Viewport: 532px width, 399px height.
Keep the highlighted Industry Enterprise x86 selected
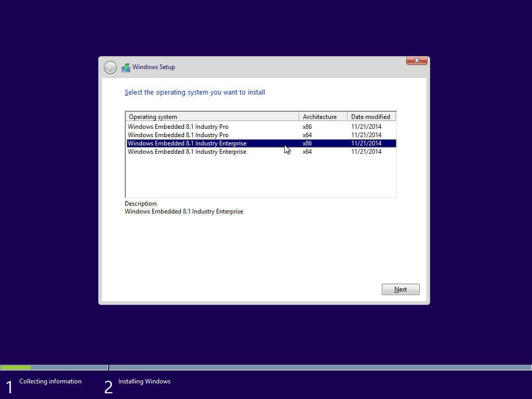(187, 143)
